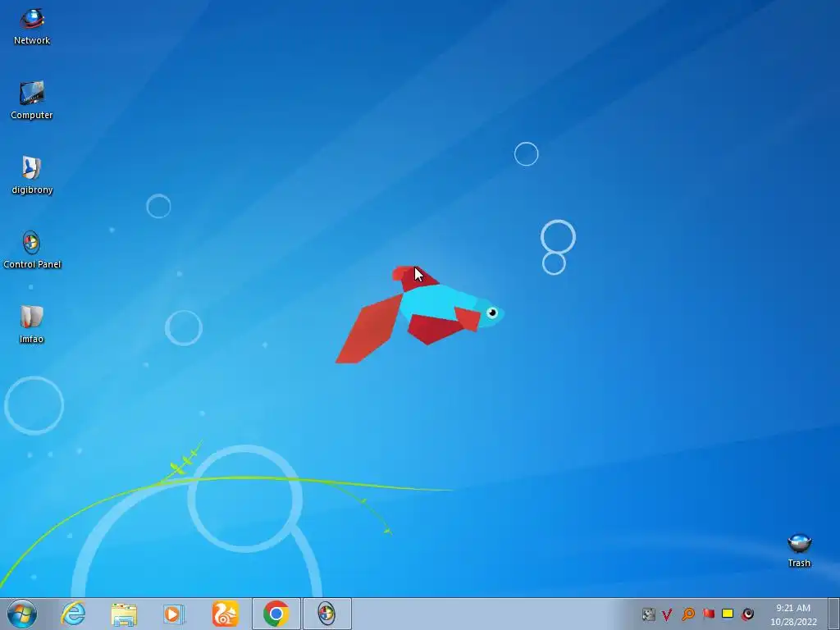Click the lmfao label text
Image resolution: width=840 pixels, height=630 pixels.
click(31, 339)
